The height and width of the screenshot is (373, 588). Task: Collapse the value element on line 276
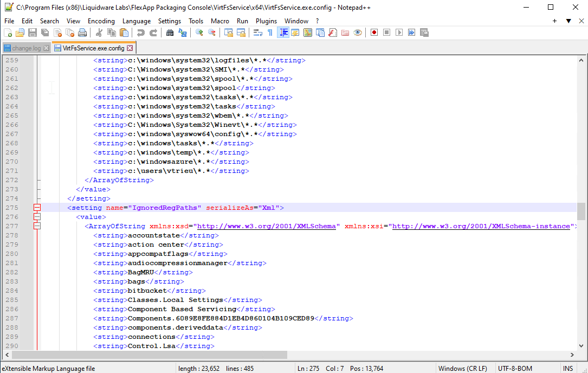point(37,217)
